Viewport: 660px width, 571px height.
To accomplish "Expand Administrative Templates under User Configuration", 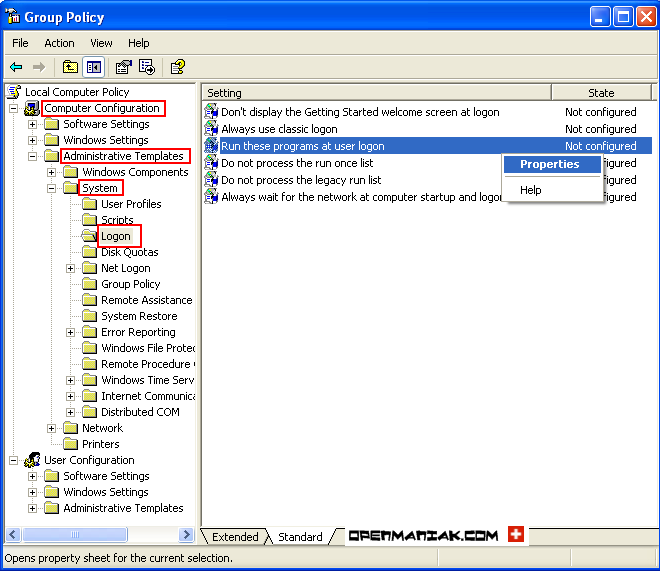I will point(32,508).
